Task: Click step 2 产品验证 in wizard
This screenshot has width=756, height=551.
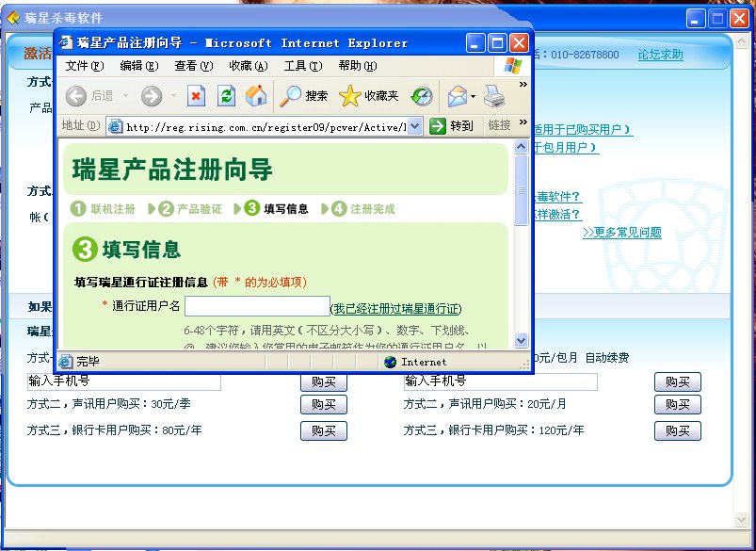Action: pyautogui.click(x=190, y=209)
